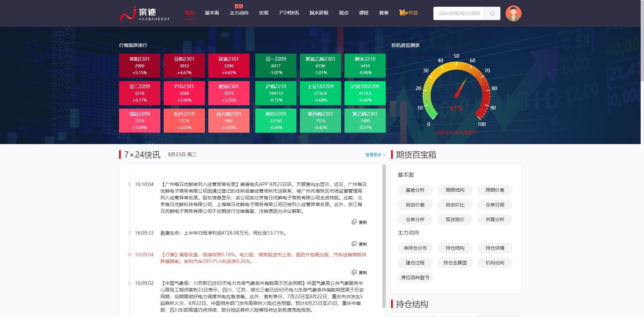Open the 机构动向 tool
This screenshot has width=644, height=317.
(495, 263)
